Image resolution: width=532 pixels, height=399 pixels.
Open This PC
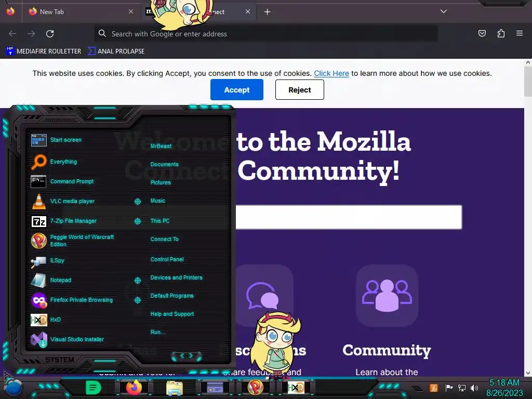coord(160,221)
